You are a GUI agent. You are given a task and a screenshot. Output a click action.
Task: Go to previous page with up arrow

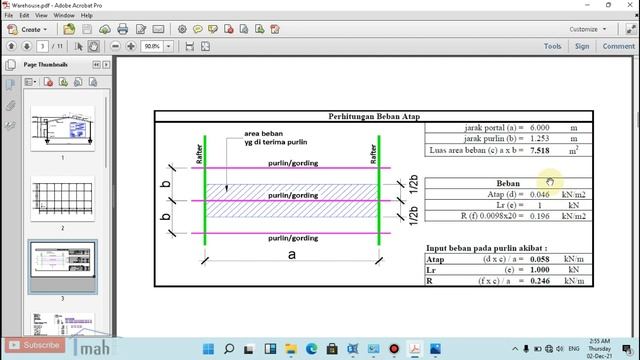tap(11, 46)
